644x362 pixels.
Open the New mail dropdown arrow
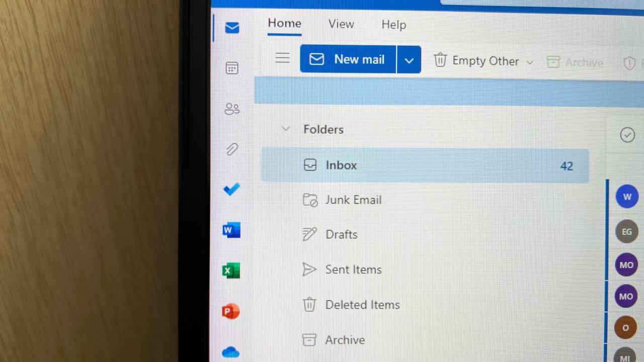[409, 59]
